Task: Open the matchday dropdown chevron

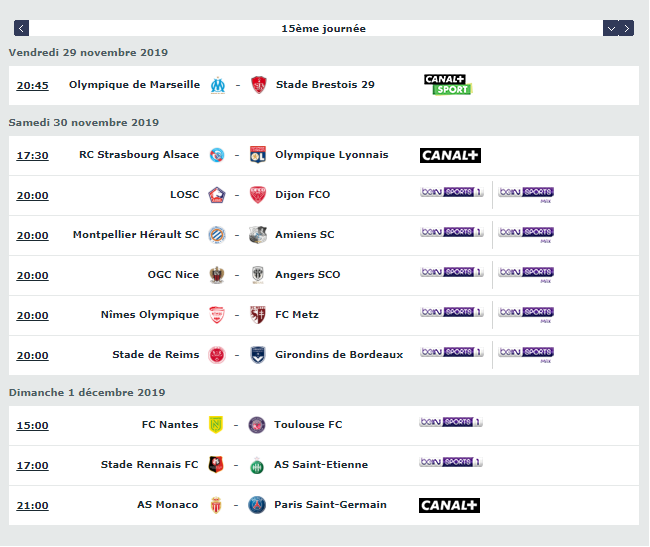Action: tap(611, 28)
